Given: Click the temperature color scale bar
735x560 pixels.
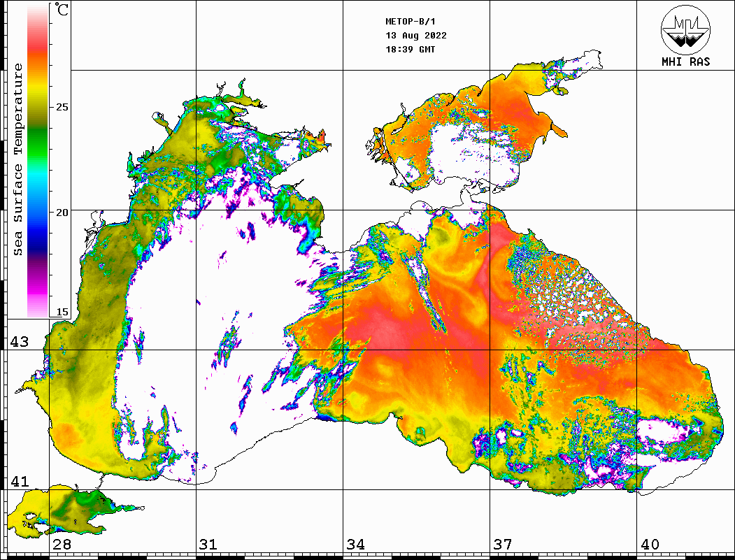Looking at the screenshot, I should click(38, 161).
